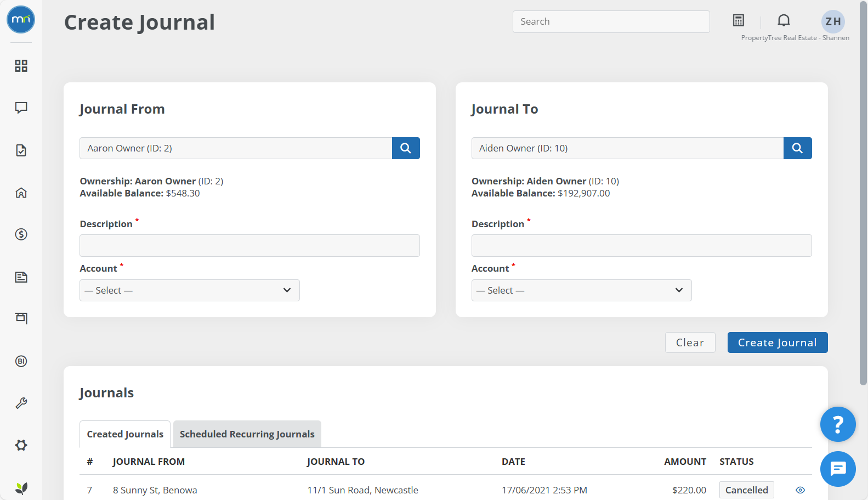Open the BI analytics sidebar icon
868x500 pixels.
[21, 361]
